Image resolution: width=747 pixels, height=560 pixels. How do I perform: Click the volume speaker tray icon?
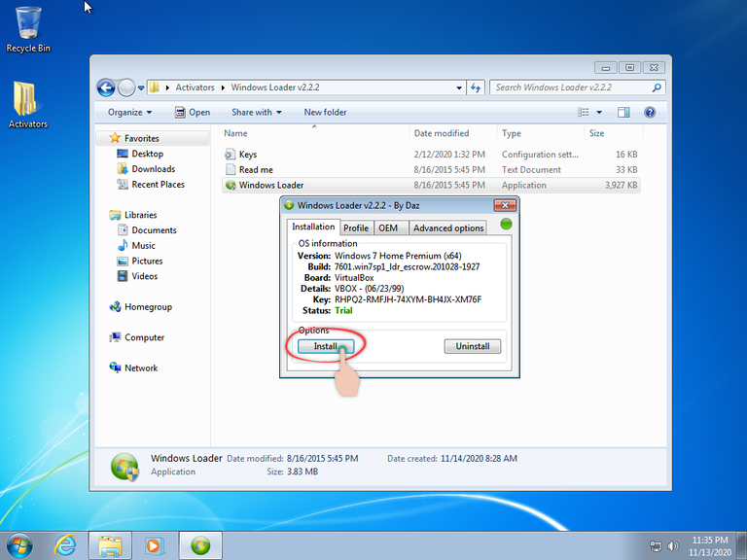click(673, 546)
